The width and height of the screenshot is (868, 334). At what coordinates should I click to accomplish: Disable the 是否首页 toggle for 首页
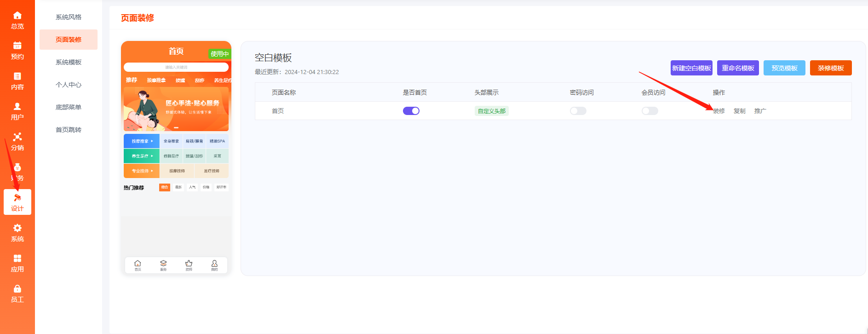[411, 111]
